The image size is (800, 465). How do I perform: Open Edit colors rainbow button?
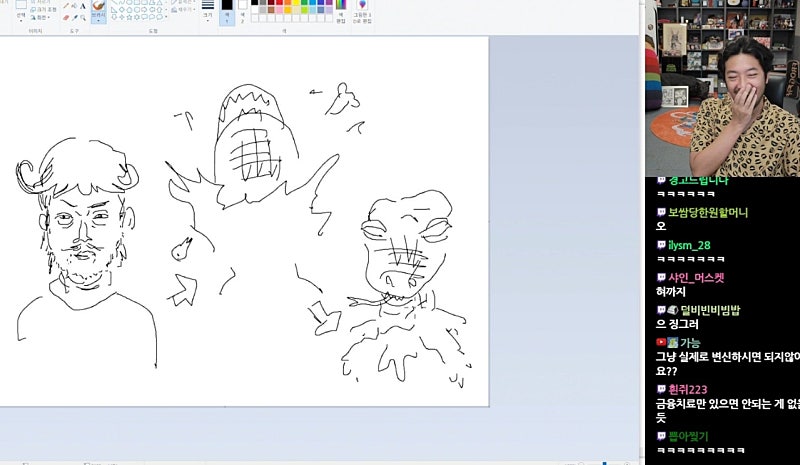(341, 11)
